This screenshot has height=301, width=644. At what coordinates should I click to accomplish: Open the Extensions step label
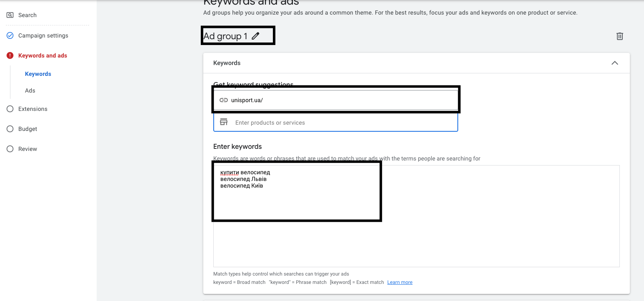pos(33,109)
